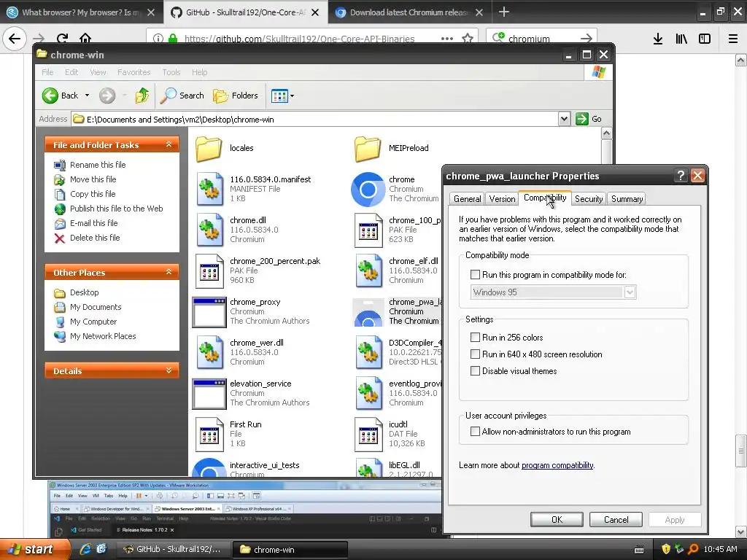Select the elevation_service application icon

point(209,394)
